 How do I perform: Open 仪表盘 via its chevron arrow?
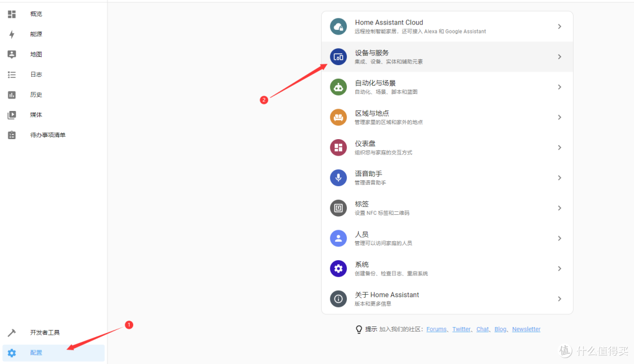(559, 147)
